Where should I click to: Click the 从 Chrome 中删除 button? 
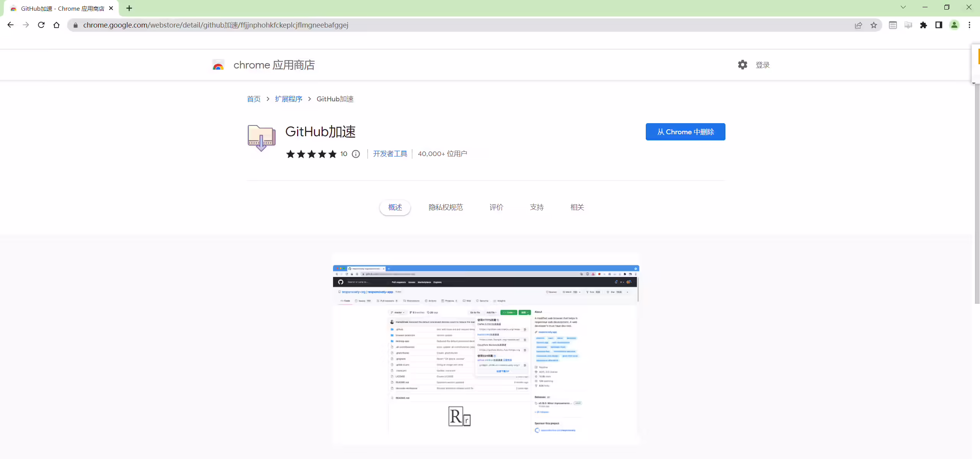click(685, 132)
